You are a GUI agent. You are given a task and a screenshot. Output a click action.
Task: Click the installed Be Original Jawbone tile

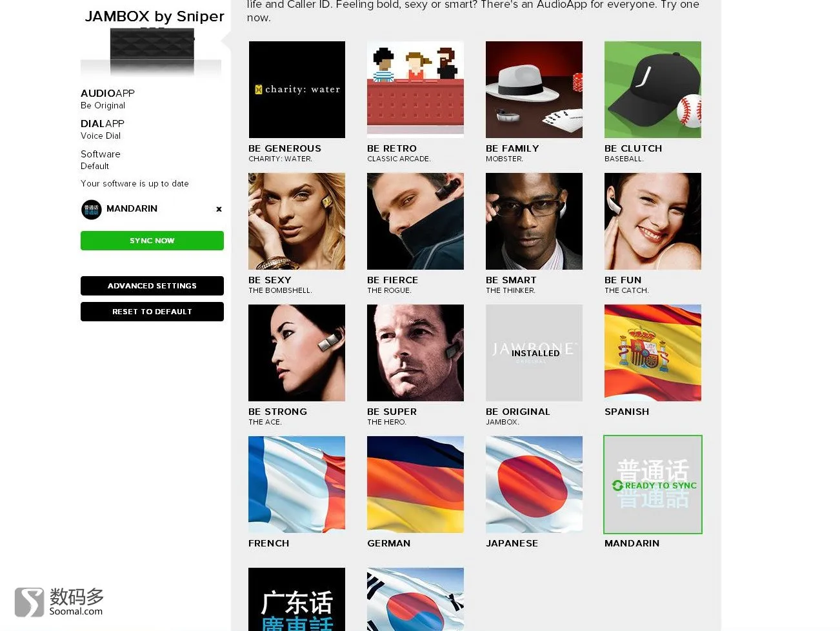[534, 353]
